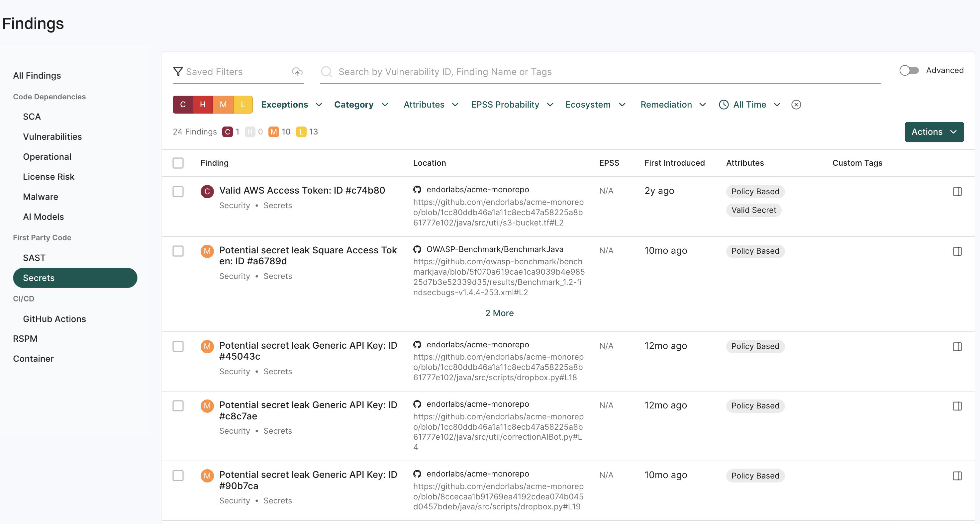Click the saved filters upload cloud icon
Image resolution: width=980 pixels, height=524 pixels.
[x=297, y=71]
